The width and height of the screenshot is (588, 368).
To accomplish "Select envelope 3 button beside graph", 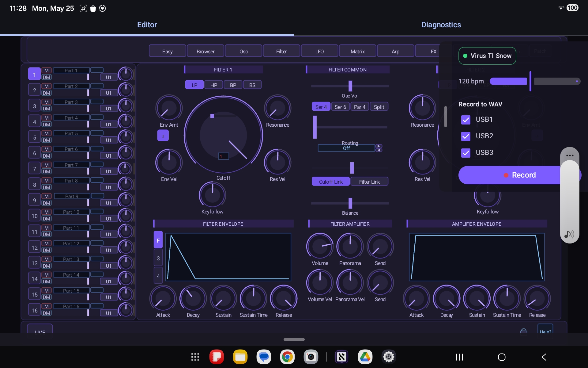I will 158,258.
